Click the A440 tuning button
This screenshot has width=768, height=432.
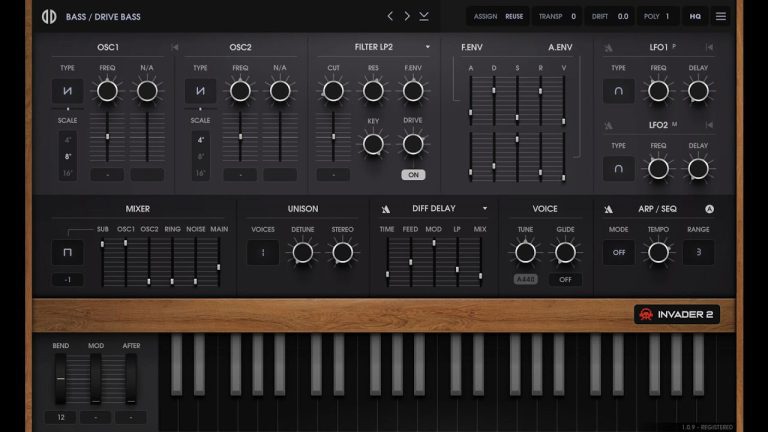(x=526, y=279)
